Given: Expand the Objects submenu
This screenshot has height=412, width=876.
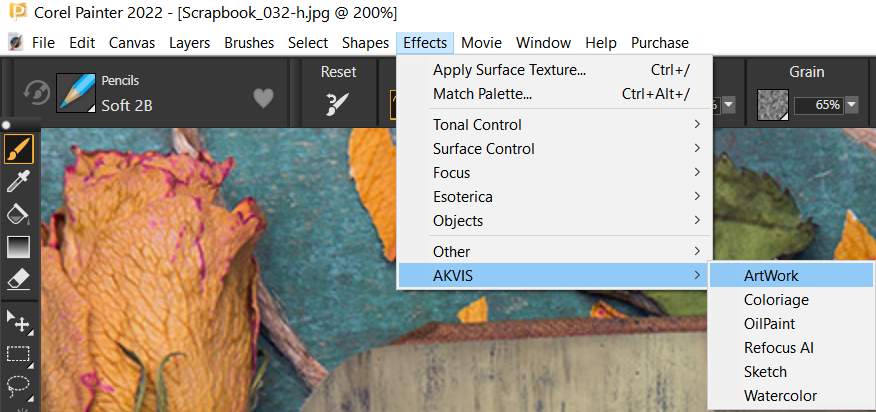Looking at the screenshot, I should click(x=554, y=221).
